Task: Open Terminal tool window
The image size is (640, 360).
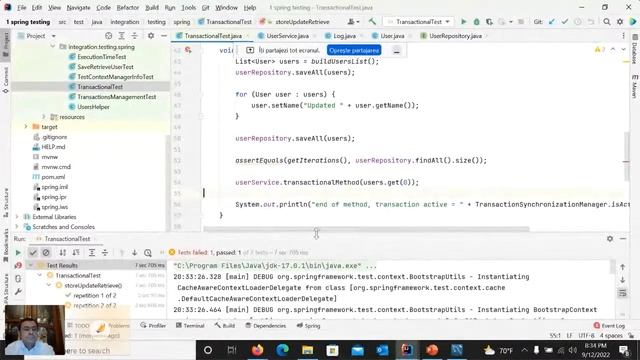Action: pos(190,326)
